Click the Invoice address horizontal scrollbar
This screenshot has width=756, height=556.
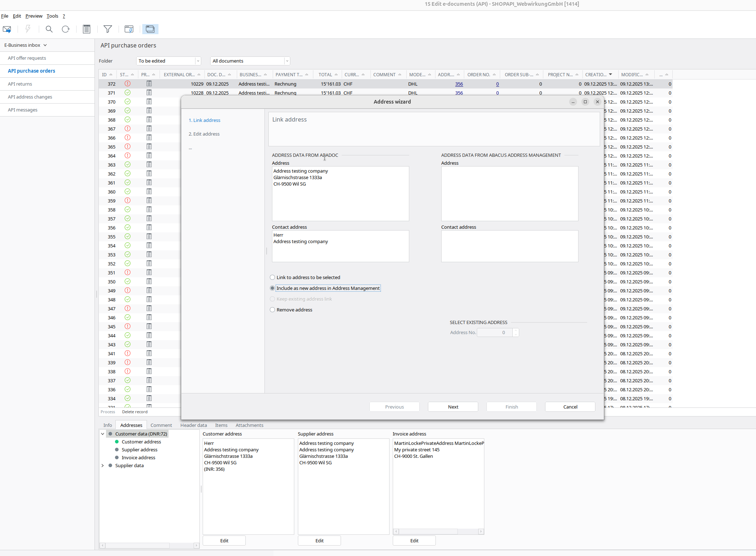[x=428, y=532]
